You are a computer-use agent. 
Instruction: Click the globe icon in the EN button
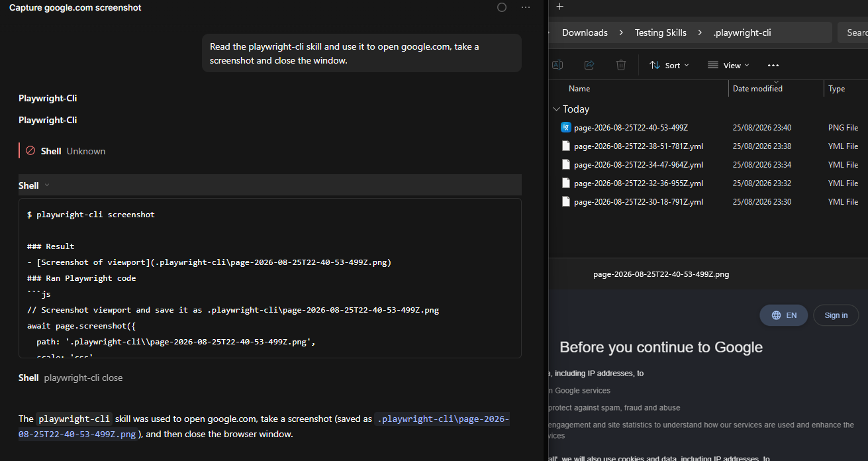(x=776, y=315)
